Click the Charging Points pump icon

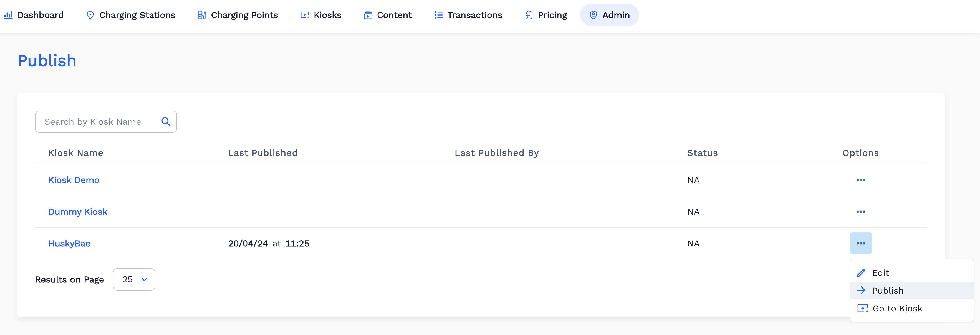click(x=202, y=15)
